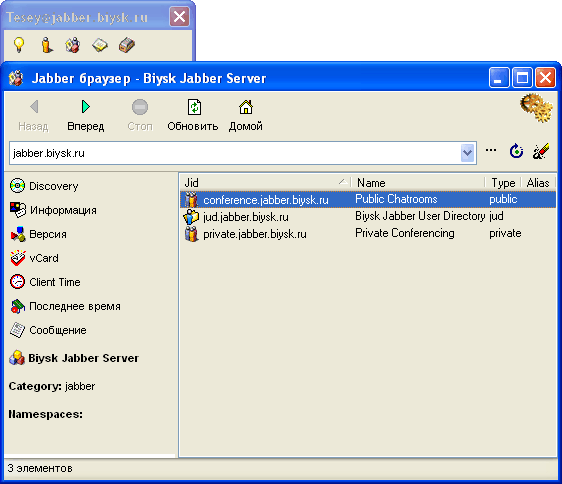This screenshot has width=562, height=484.
Task: Click the 'jud' type cell
Action: tap(496, 216)
